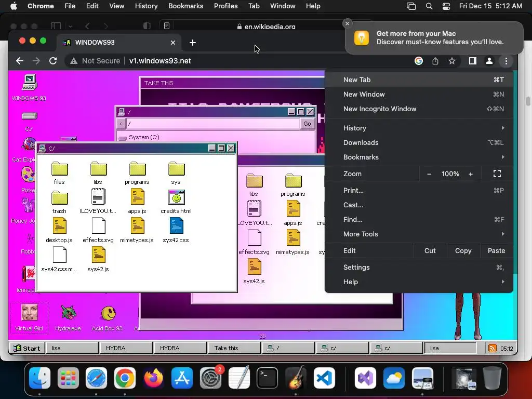Select System (C:) drive entry
The height and width of the screenshot is (399, 532).
pos(139,137)
